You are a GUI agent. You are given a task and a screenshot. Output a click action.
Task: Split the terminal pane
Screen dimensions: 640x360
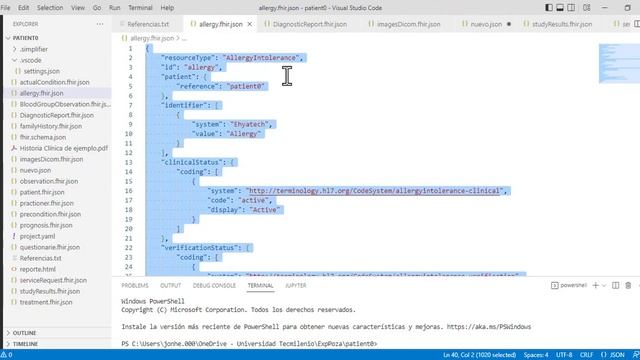[616, 285]
